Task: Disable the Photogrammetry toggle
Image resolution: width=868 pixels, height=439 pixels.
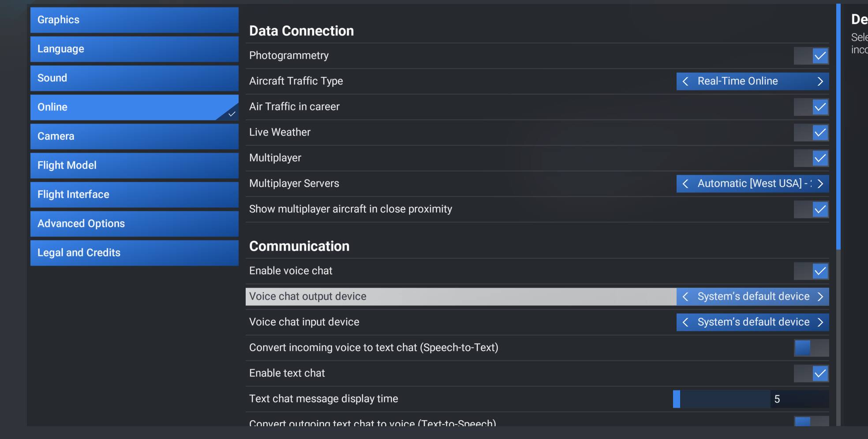Action: [x=811, y=56]
